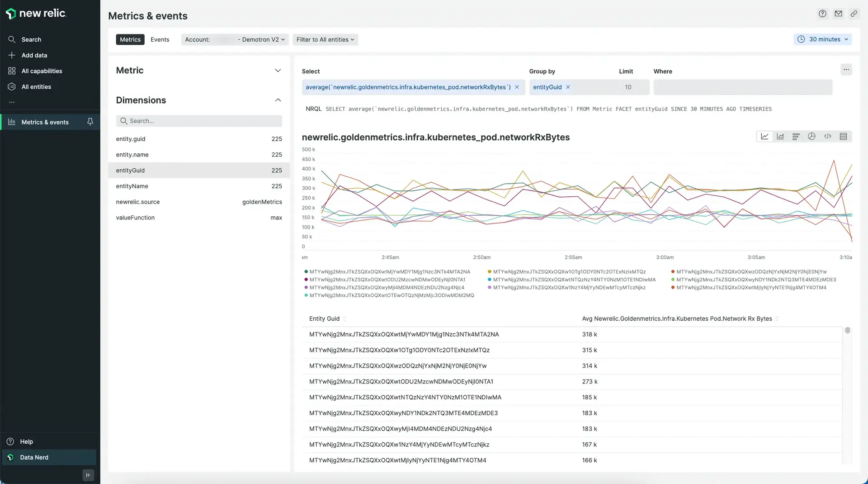This screenshot has height=484, width=868.
Task: Select the valueFunction dimension
Action: 199,218
